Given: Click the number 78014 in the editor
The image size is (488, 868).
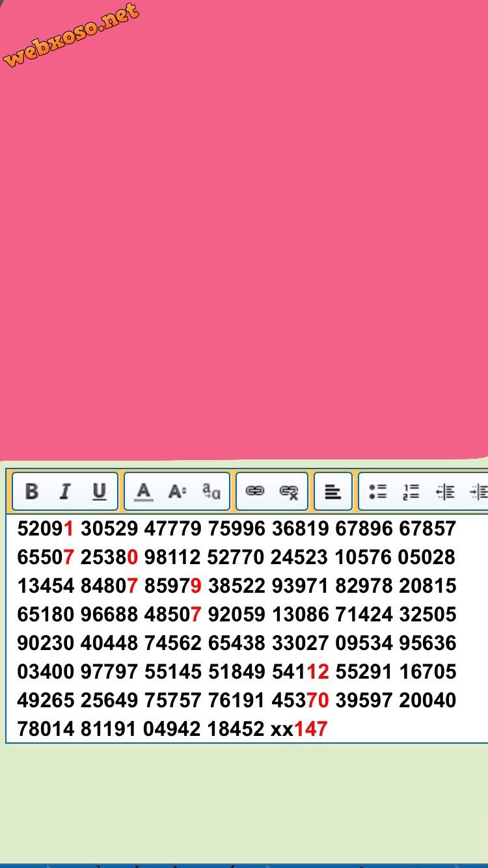Looking at the screenshot, I should point(46,729).
